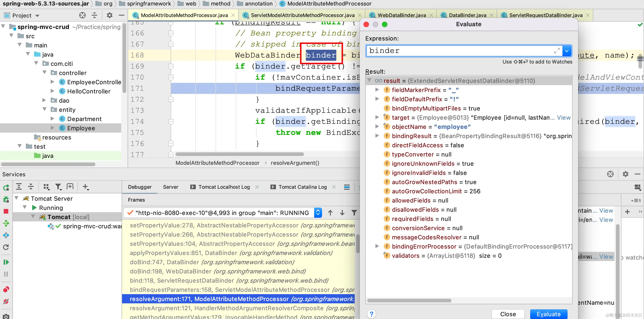Open the expression history dropdown arrow
The image size is (644, 319).
(x=567, y=51)
